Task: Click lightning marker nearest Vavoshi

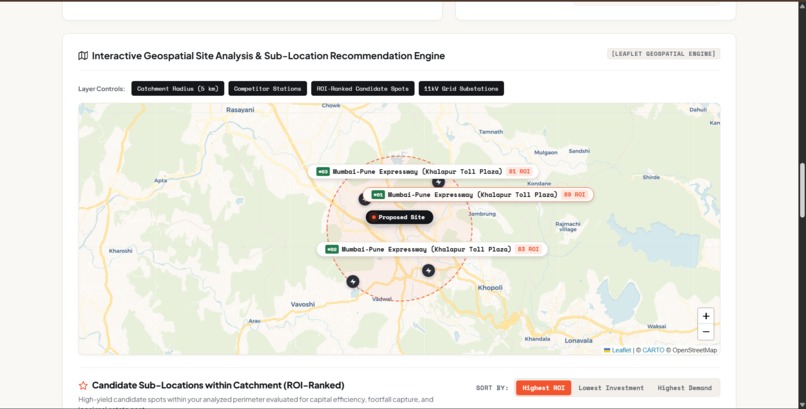Action: click(x=353, y=282)
